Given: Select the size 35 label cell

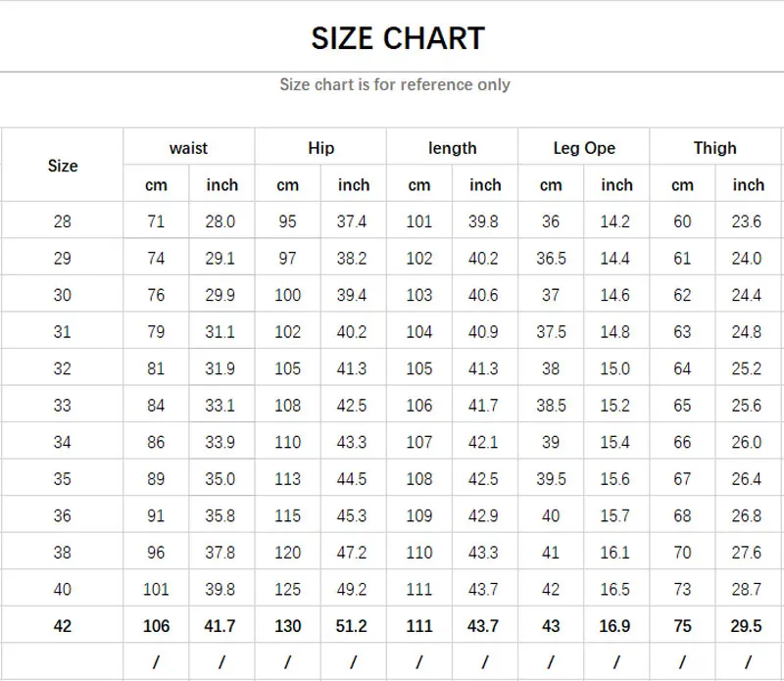Looking at the screenshot, I should click(63, 477).
